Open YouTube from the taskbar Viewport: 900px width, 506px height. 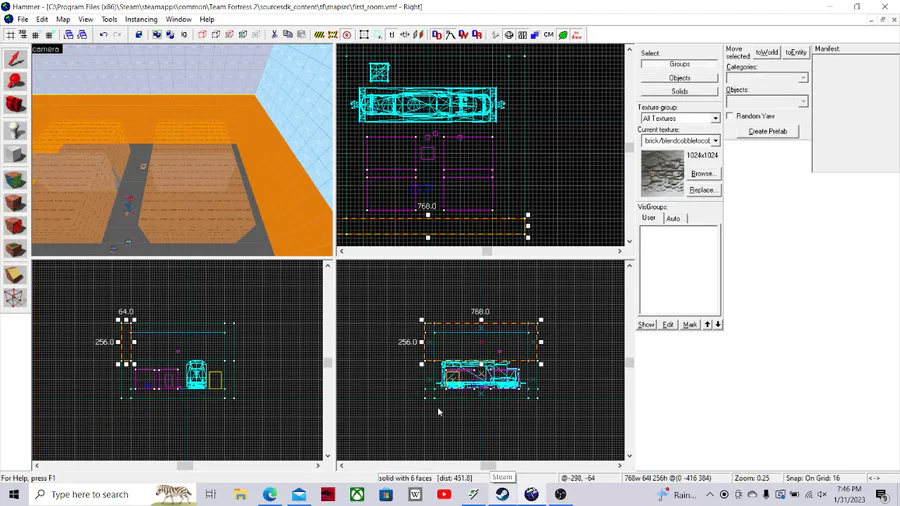coord(444,494)
